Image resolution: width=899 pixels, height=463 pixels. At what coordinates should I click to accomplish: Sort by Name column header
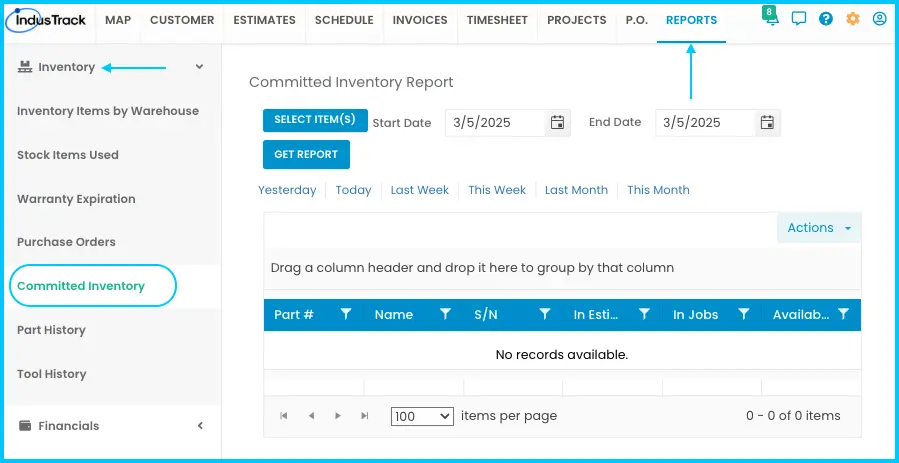(x=393, y=315)
